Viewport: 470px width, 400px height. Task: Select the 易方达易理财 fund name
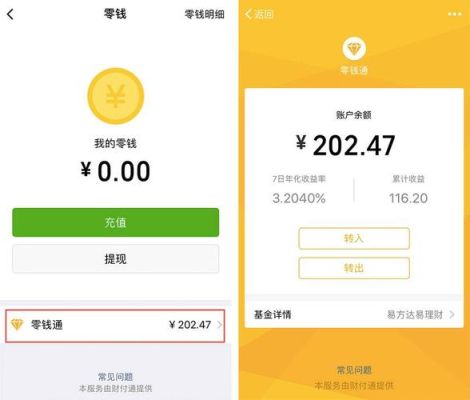(415, 314)
